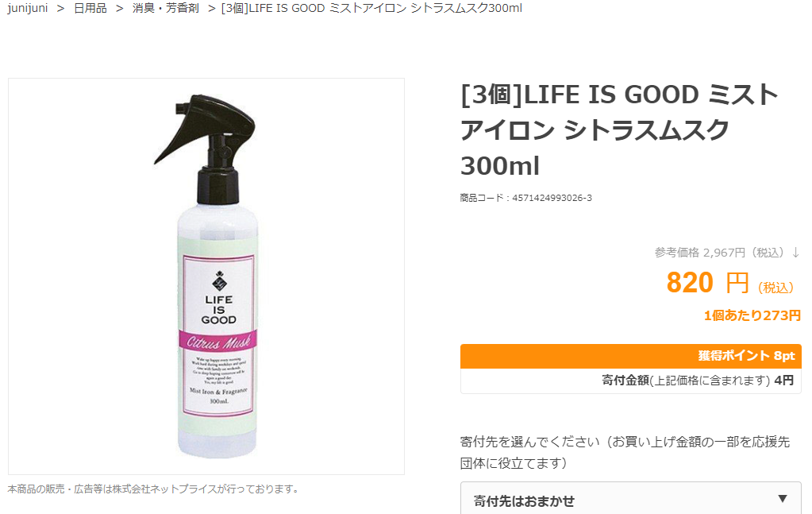The image size is (812, 514).
Task: Open the 消臭・芳香剤 breadcrumb category
Action: point(166,8)
